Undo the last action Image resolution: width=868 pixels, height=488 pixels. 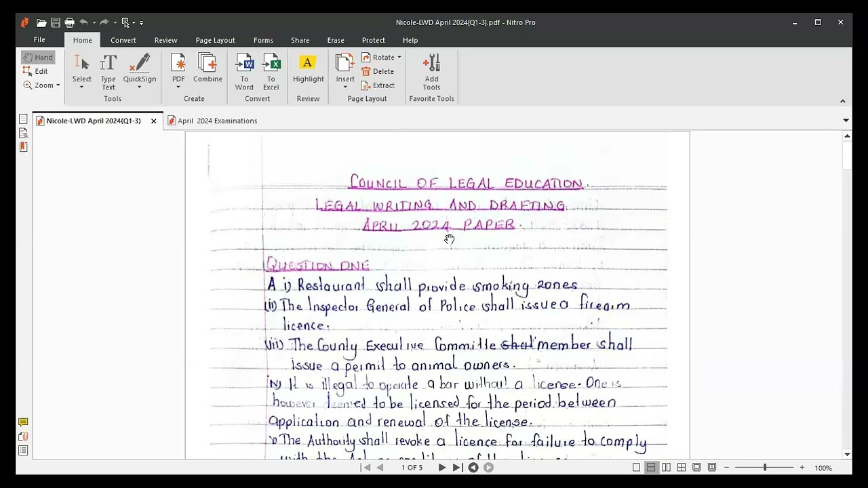click(x=83, y=22)
